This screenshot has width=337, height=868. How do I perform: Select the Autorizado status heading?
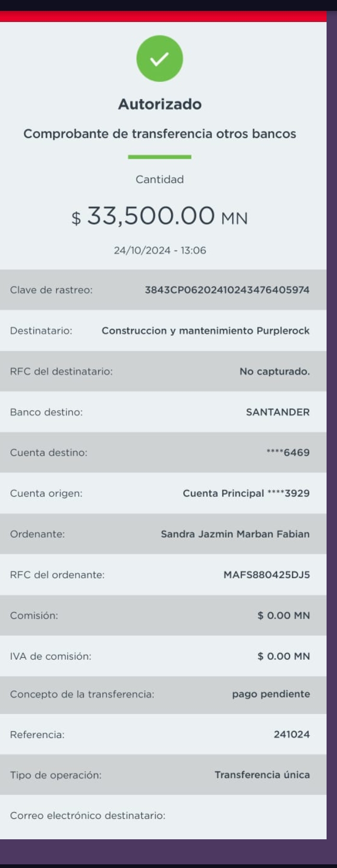pyautogui.click(x=160, y=104)
